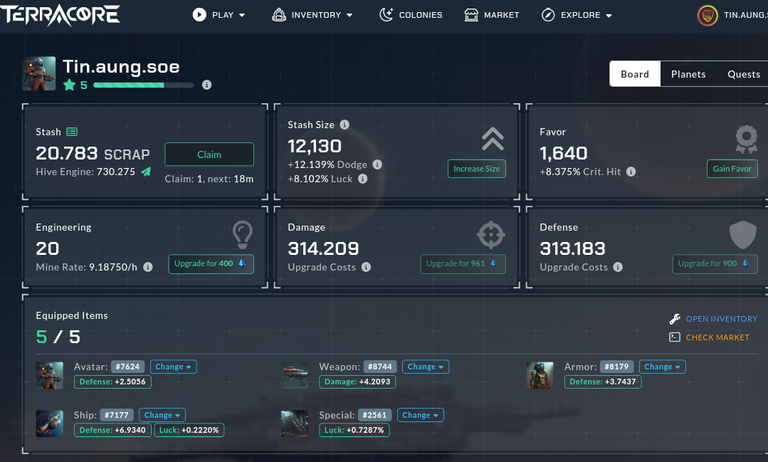Image resolution: width=768 pixels, height=462 pixels.
Task: Claim the stash scrap
Action: [x=209, y=154]
